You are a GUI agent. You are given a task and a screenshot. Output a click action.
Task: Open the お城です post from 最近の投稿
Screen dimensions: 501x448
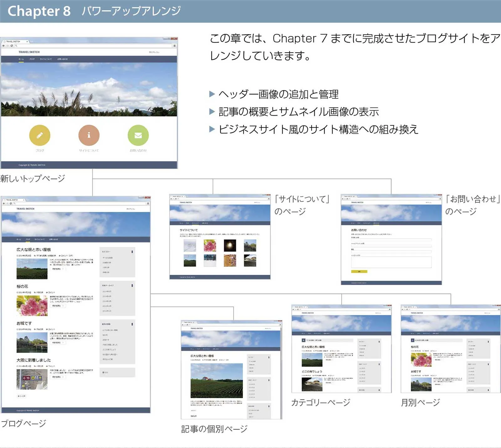tap(106, 339)
